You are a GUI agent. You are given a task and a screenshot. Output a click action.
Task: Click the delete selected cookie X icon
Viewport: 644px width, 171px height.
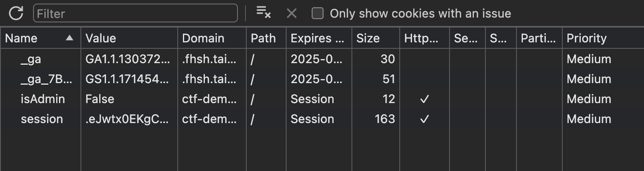[x=292, y=14]
